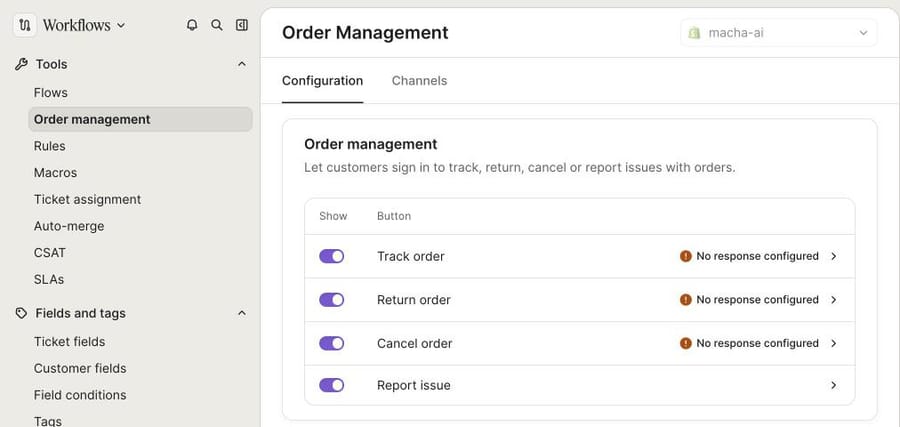Expand the Return order row arrow
This screenshot has height=427, width=900.
833,300
